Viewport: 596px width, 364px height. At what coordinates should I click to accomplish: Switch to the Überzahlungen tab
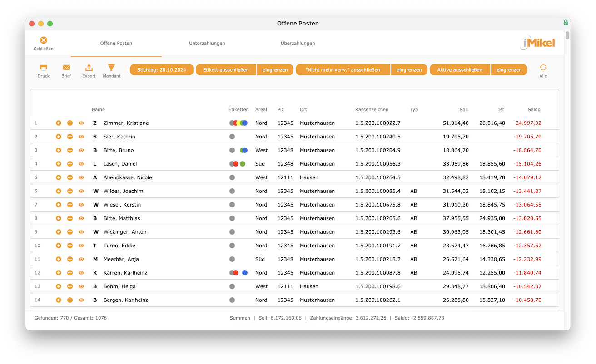[298, 44]
